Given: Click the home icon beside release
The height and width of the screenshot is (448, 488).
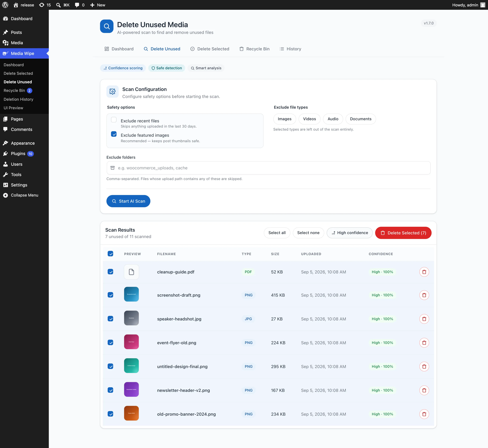Looking at the screenshot, I should point(16,5).
